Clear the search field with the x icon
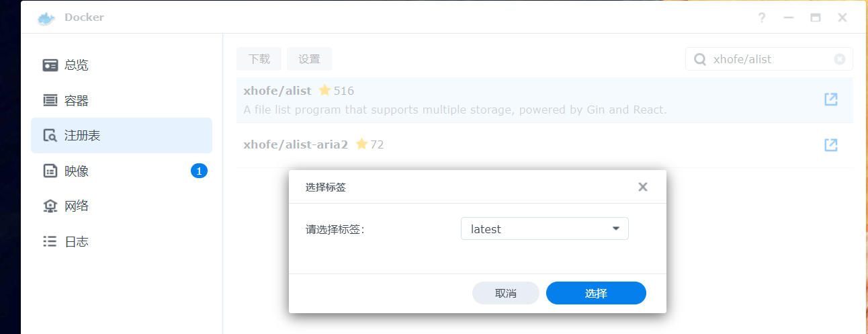This screenshot has width=868, height=334. coord(840,59)
